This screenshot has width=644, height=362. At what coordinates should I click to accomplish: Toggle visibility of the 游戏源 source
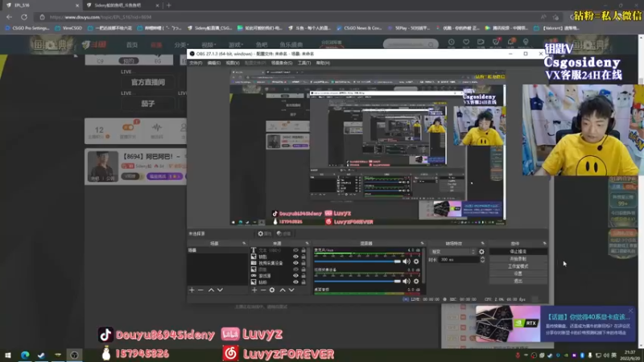(295, 276)
